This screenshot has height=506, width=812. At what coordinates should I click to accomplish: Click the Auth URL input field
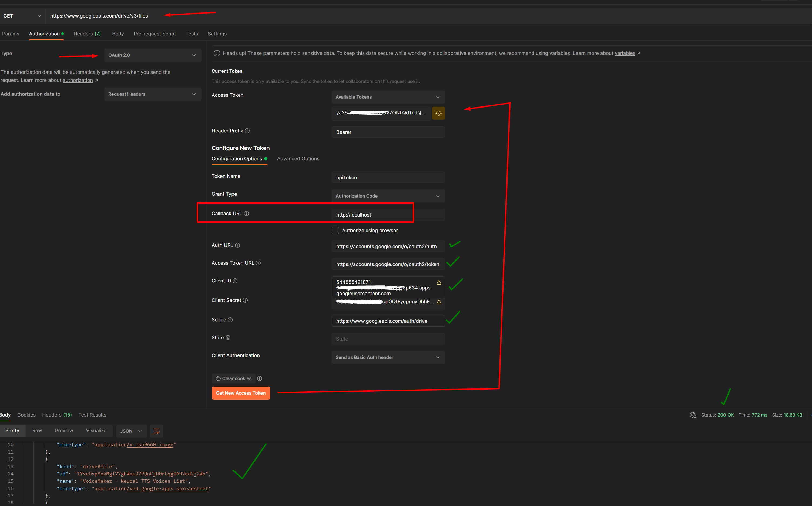pos(388,246)
